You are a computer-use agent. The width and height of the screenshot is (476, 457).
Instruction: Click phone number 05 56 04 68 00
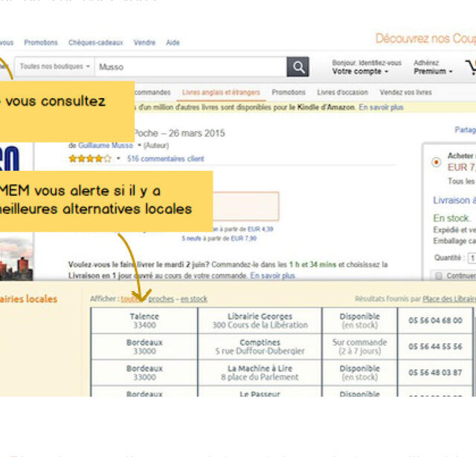click(x=435, y=320)
